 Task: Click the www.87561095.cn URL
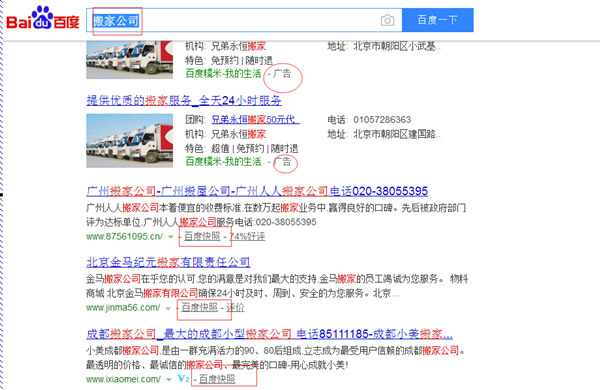pos(124,237)
